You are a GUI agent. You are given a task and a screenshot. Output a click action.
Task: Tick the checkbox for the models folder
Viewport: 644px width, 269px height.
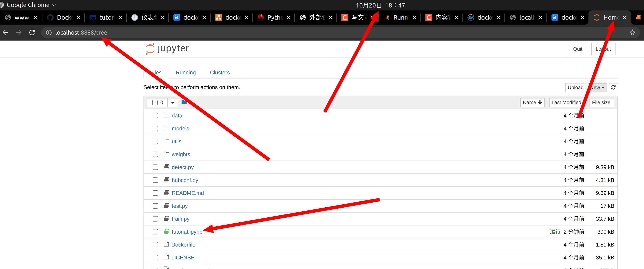(x=155, y=128)
